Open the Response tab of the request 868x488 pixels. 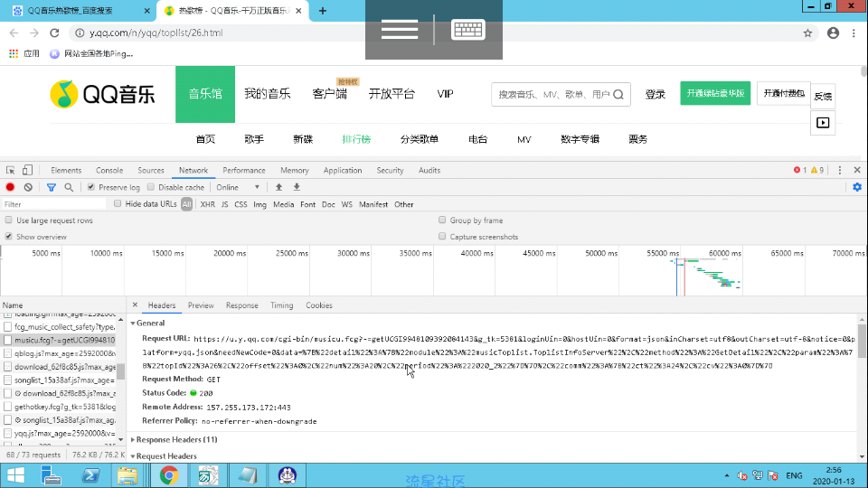pyautogui.click(x=242, y=305)
